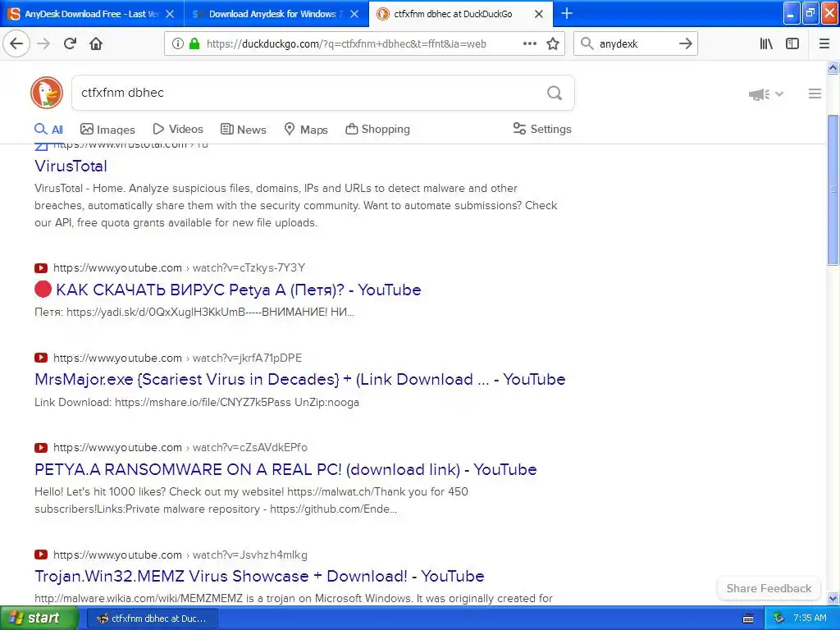Open PETYA.A RANSOMWARE ON A REAL PC result

(x=285, y=469)
